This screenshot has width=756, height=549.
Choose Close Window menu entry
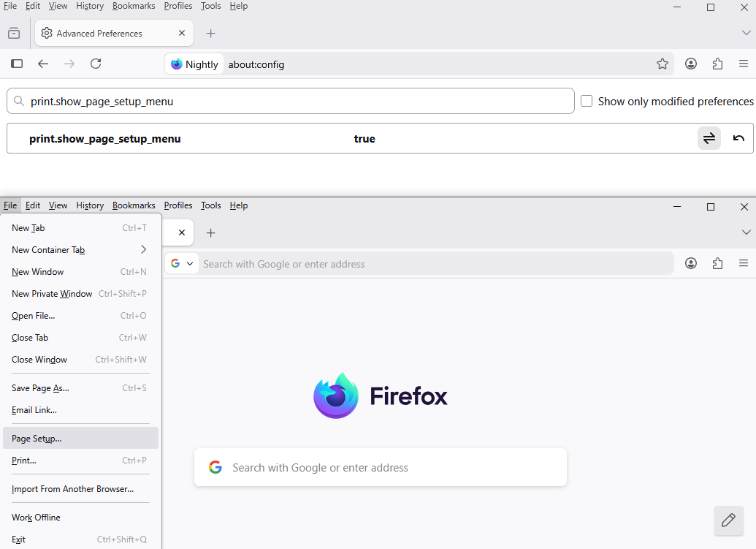(80, 360)
